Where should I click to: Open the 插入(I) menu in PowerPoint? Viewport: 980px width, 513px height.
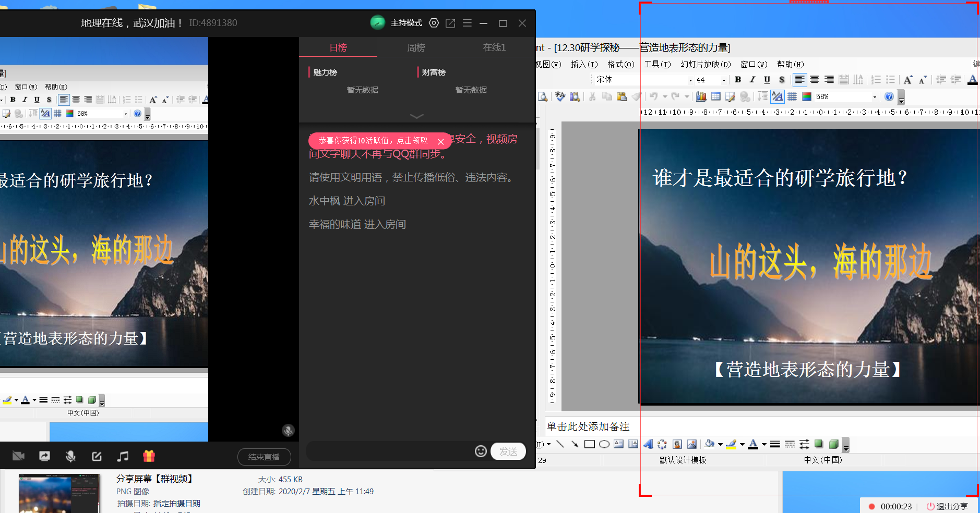[x=584, y=64]
